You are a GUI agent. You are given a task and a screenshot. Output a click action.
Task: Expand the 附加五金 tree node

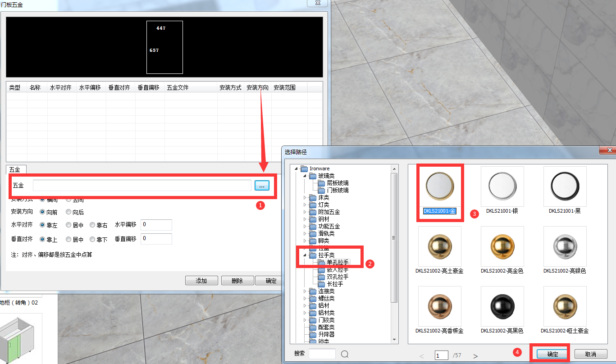305,212
